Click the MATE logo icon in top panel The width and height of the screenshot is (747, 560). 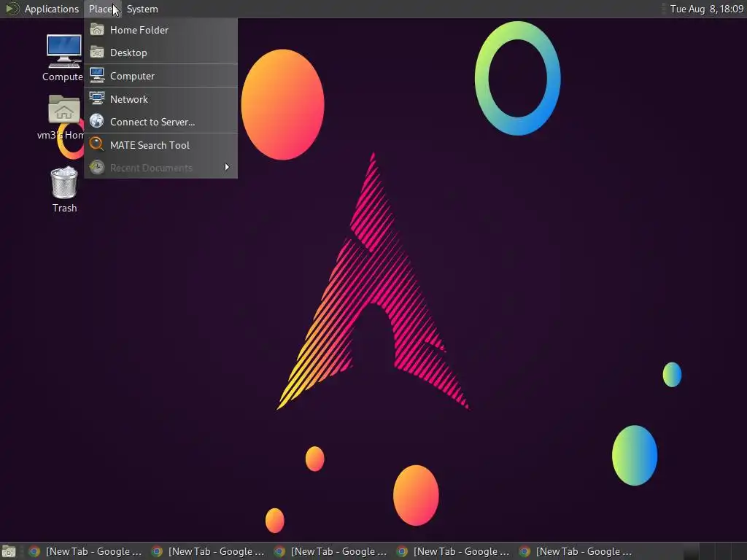pos(12,9)
